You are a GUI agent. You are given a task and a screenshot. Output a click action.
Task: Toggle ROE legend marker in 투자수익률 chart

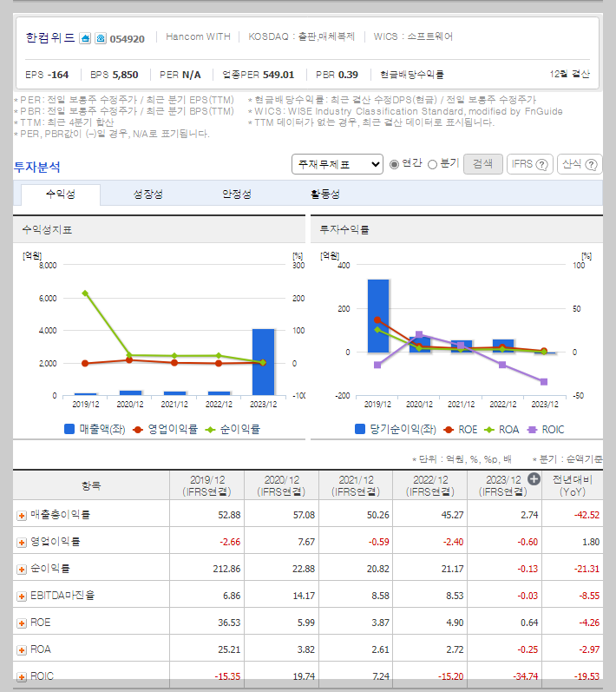pos(449,430)
